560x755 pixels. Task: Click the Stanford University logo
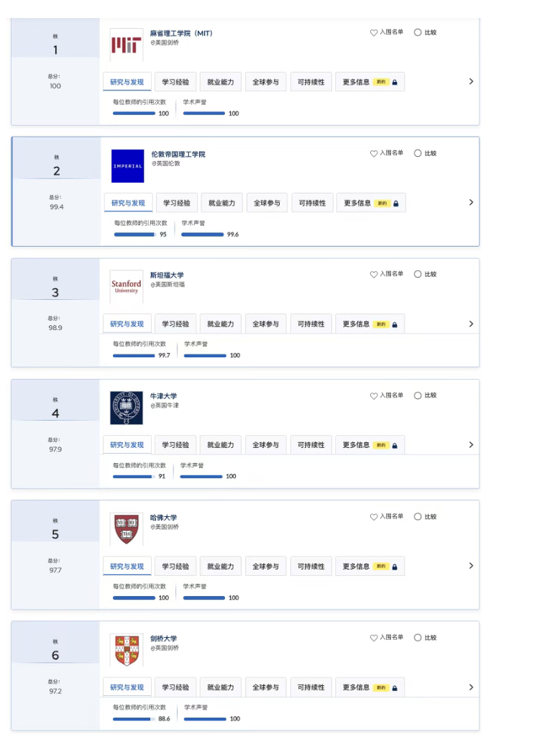click(126, 287)
